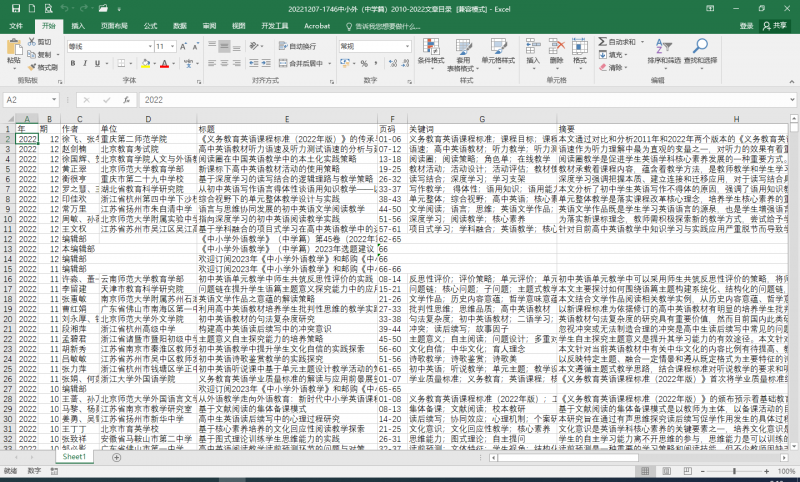Viewport: 800px width, 482px height.
Task: Click the Cut scissors icon
Action: click(32, 42)
